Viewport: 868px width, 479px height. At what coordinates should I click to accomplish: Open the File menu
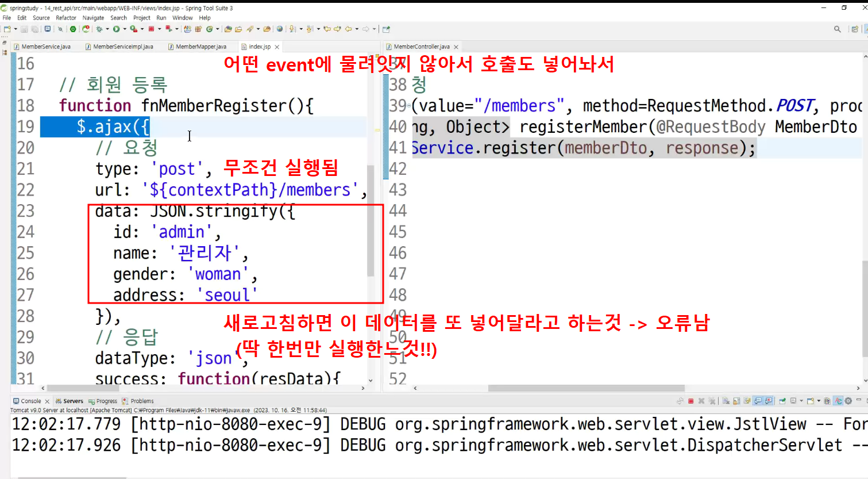pyautogui.click(x=7, y=18)
